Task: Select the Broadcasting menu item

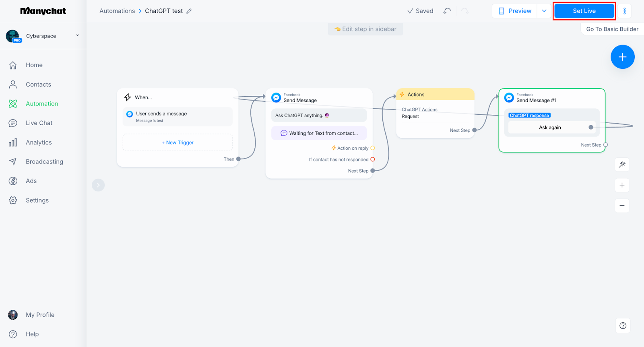Action: click(x=43, y=161)
